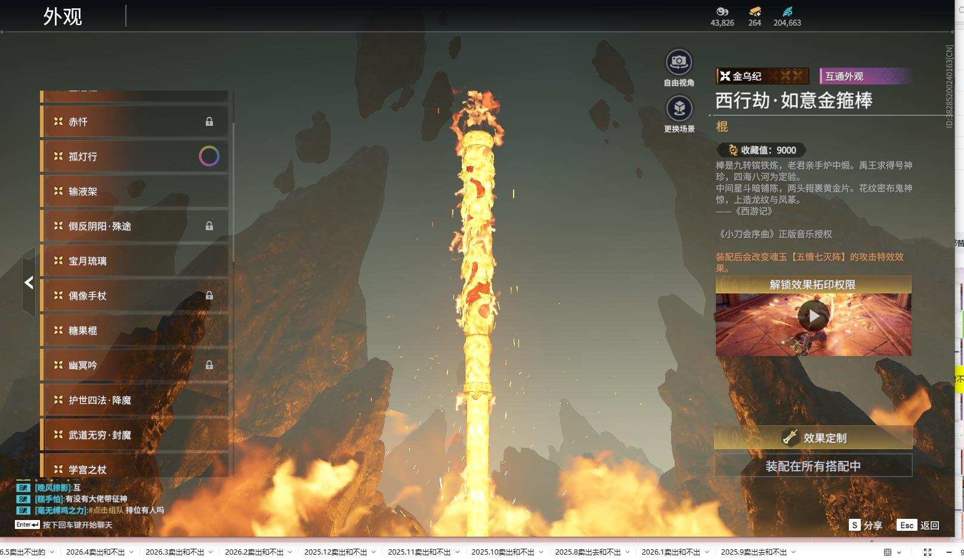Screen dimensions: 964x560
Task: Click the chat channel icon beside 毫无缚鸡之力
Action: coord(23,510)
